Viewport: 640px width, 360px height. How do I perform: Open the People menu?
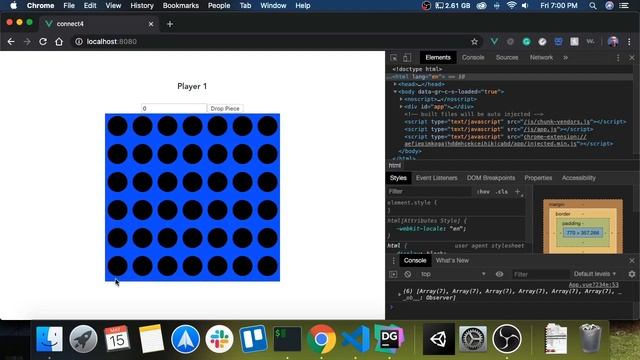pos(219,6)
